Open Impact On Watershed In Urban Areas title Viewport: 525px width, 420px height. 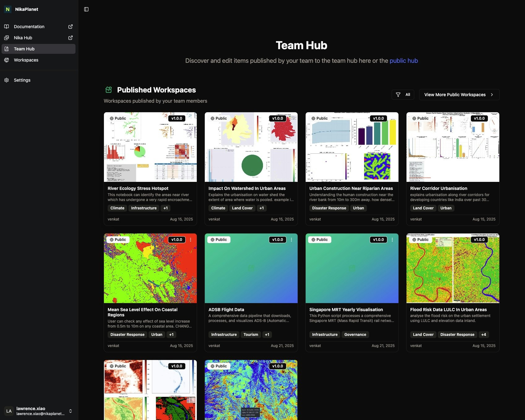(247, 188)
